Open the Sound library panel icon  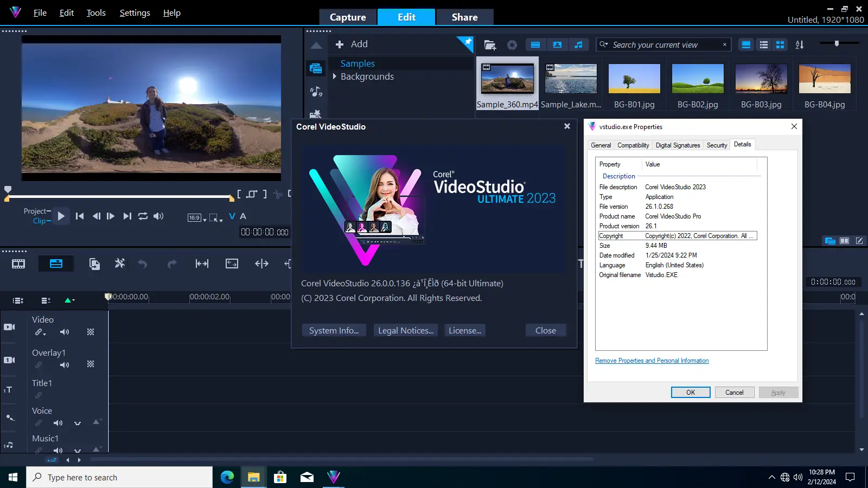[316, 92]
